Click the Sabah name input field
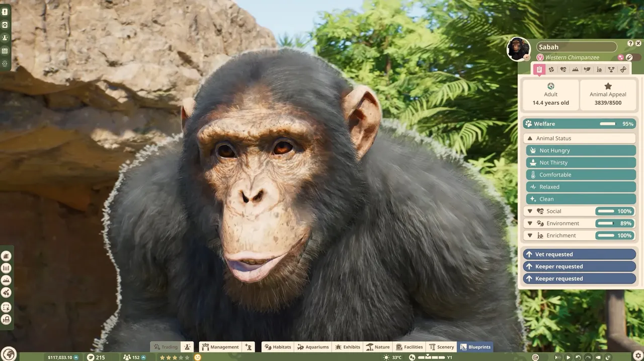The height and width of the screenshot is (361, 644). tap(577, 47)
